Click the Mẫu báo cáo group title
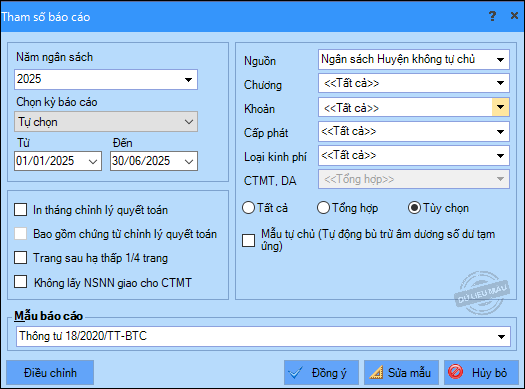The width and height of the screenshot is (525, 389). click(x=49, y=316)
